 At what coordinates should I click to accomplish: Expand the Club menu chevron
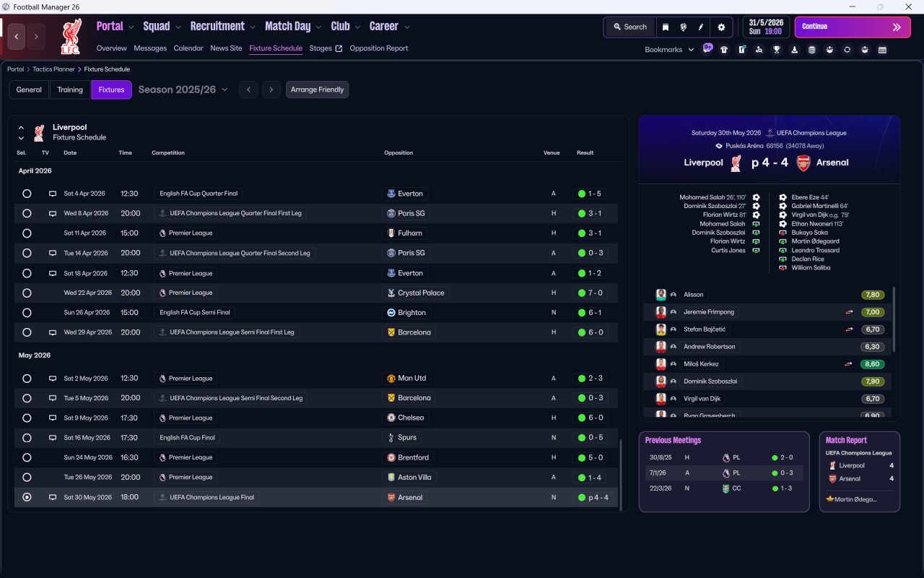coord(357,27)
